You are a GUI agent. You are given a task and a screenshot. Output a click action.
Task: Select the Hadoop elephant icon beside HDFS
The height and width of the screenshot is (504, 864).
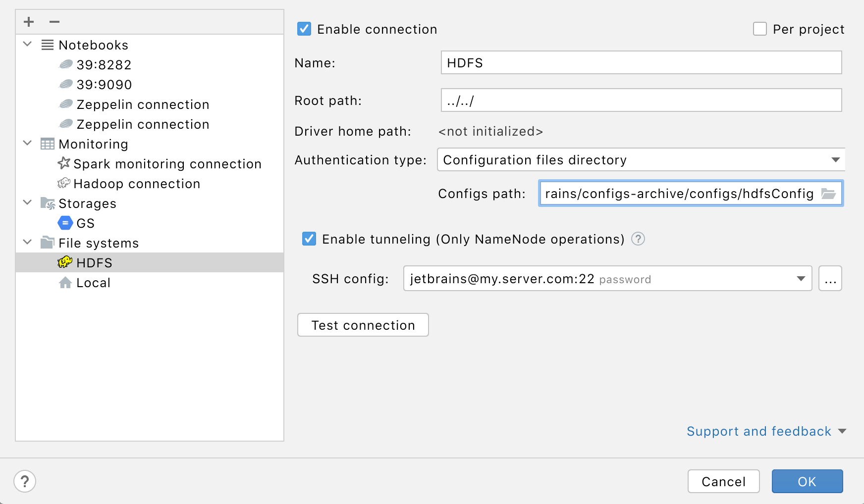coord(64,262)
